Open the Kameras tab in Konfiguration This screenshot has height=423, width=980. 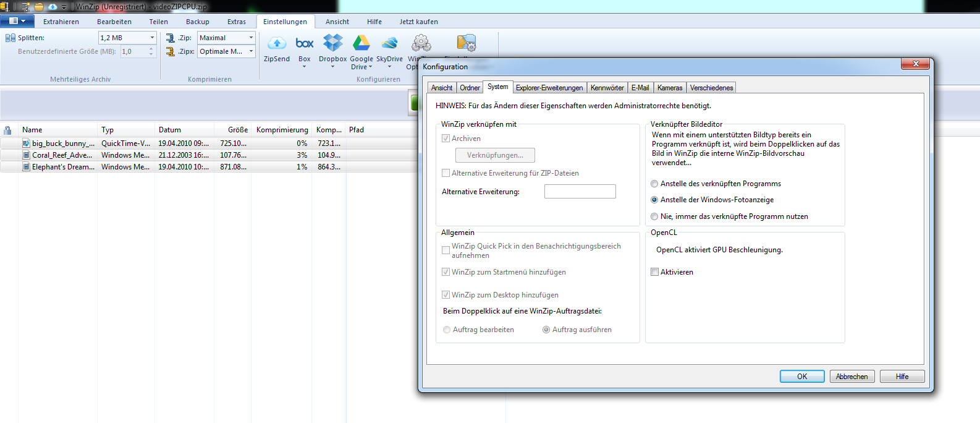pos(670,88)
